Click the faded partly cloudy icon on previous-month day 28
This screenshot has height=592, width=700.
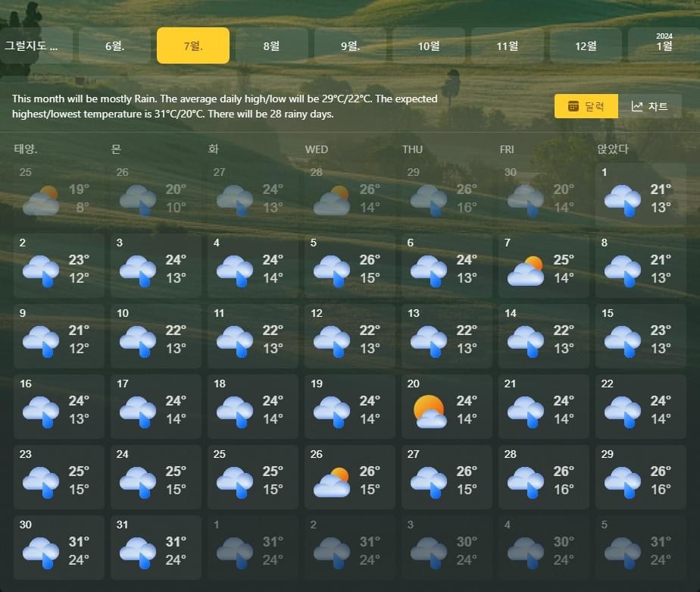click(331, 201)
